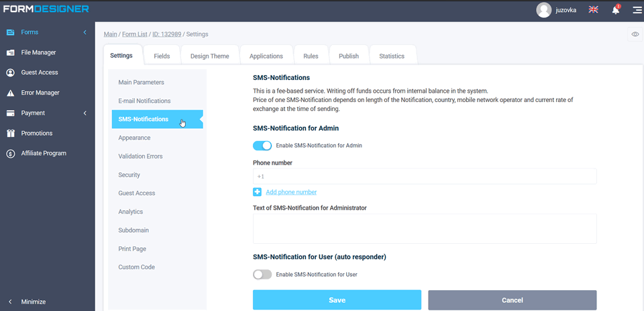Screen dimensions: 644x311
Task: Click Promotions label in sidebar
Action: coord(37,133)
